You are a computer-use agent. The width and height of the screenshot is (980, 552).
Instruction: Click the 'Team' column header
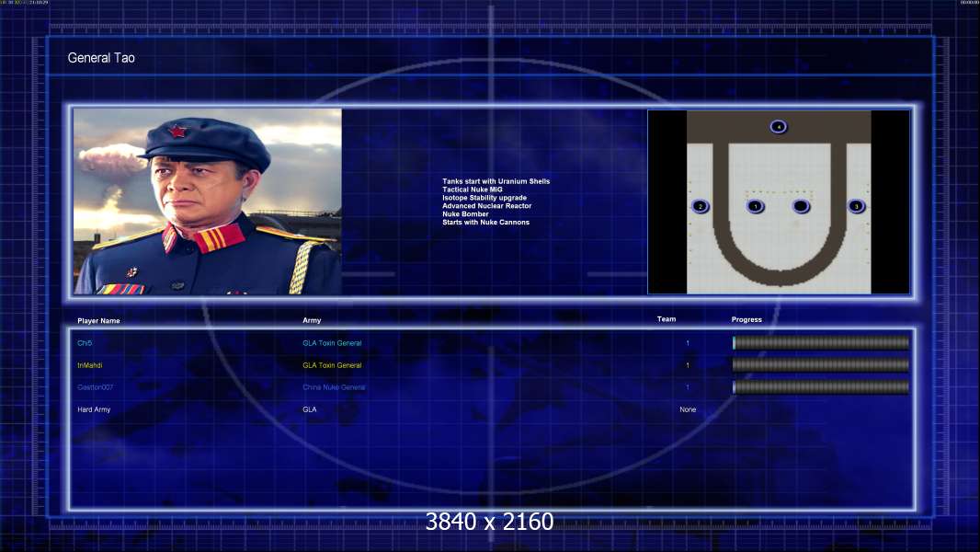tap(667, 319)
